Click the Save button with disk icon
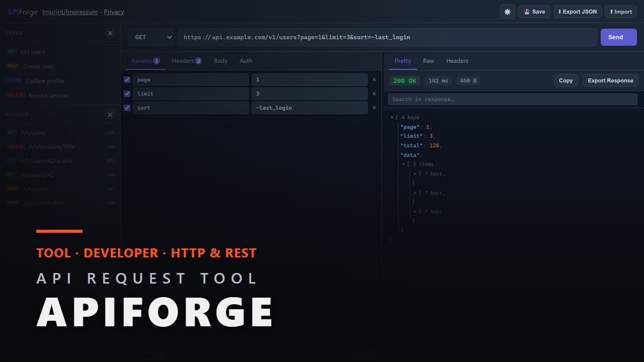The image size is (644, 362). [x=534, y=12]
